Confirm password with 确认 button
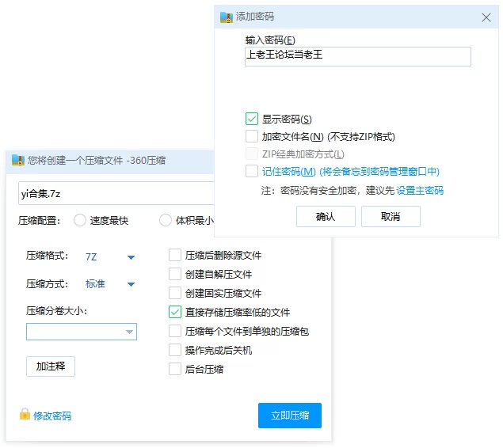Screen dimensions: 503x448 326,217
